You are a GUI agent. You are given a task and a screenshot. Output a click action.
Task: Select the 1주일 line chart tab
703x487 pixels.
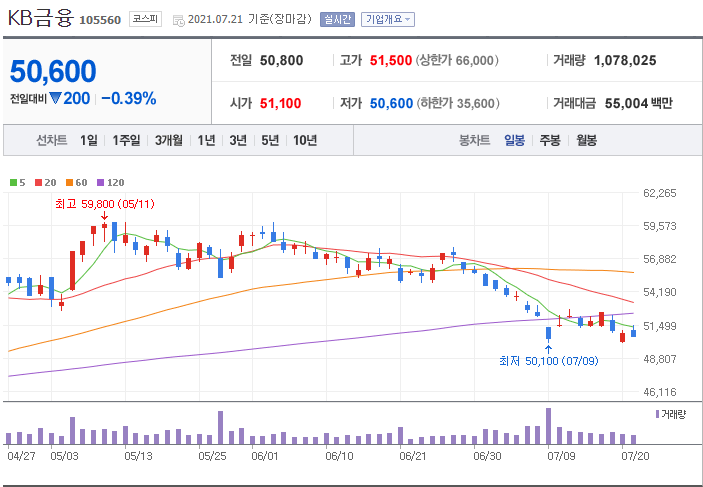pos(126,140)
